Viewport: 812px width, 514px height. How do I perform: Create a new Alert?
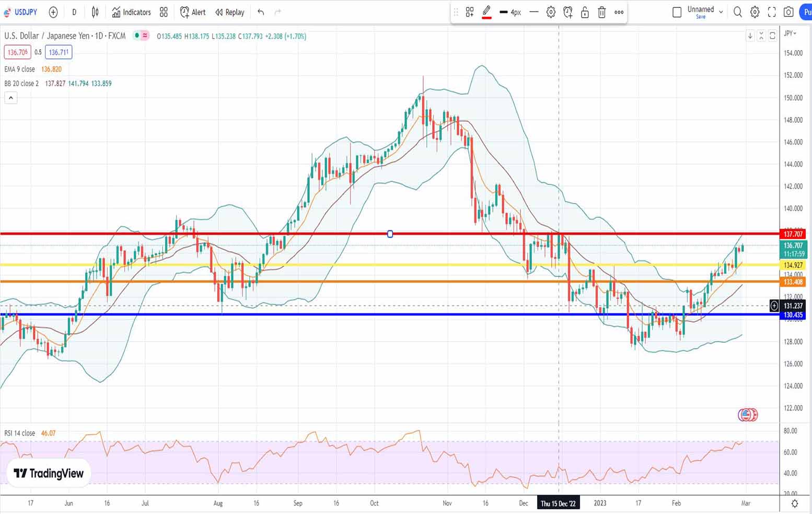coord(192,12)
